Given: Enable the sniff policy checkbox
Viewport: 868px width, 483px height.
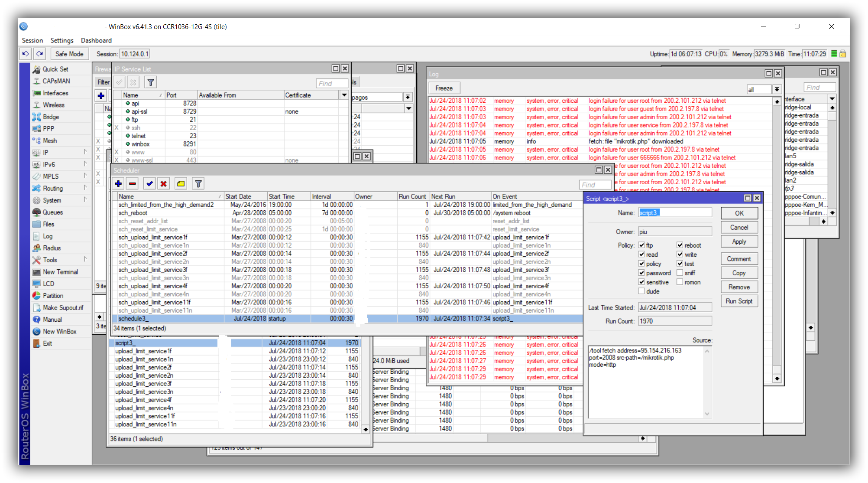Looking at the screenshot, I should (680, 273).
